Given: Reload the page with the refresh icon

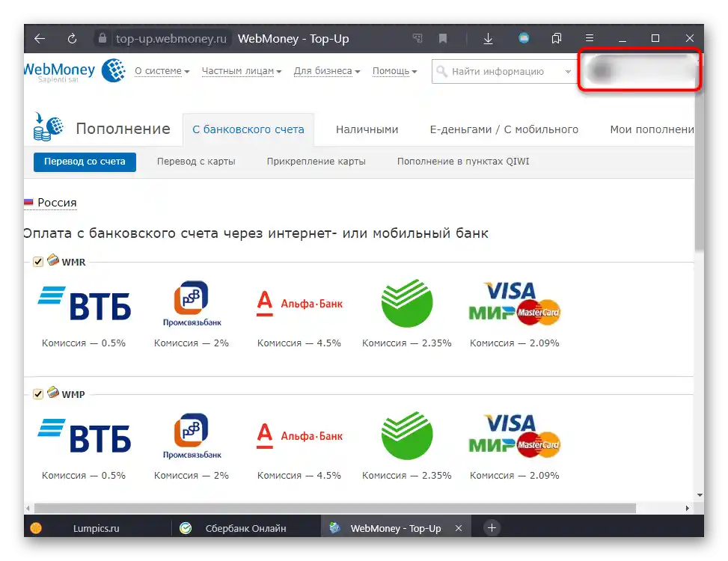Looking at the screenshot, I should click(72, 38).
